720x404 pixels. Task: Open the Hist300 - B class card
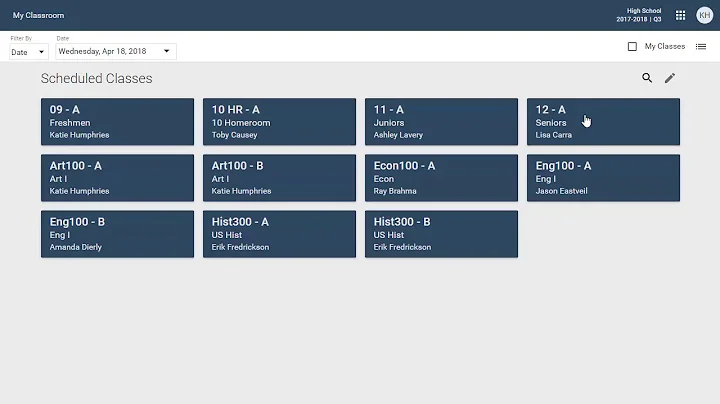point(441,234)
